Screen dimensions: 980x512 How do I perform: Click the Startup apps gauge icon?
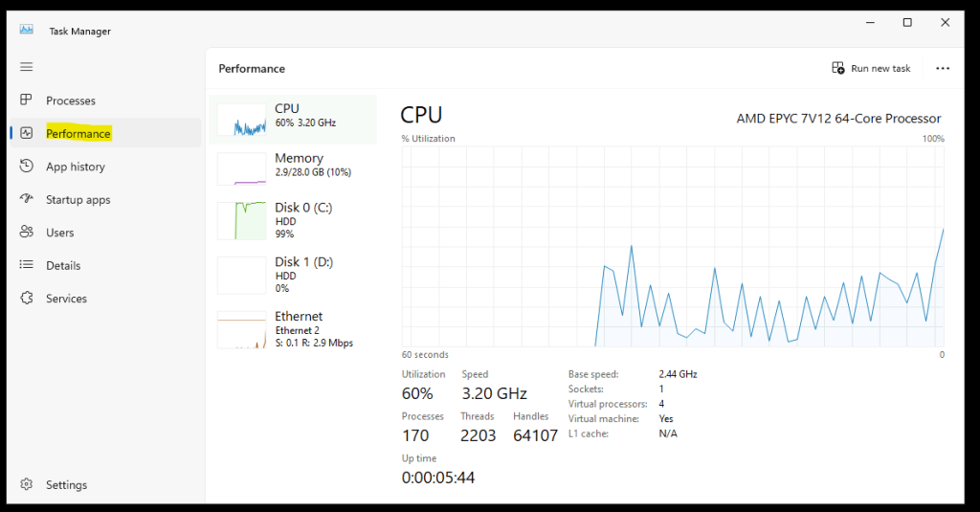point(27,199)
